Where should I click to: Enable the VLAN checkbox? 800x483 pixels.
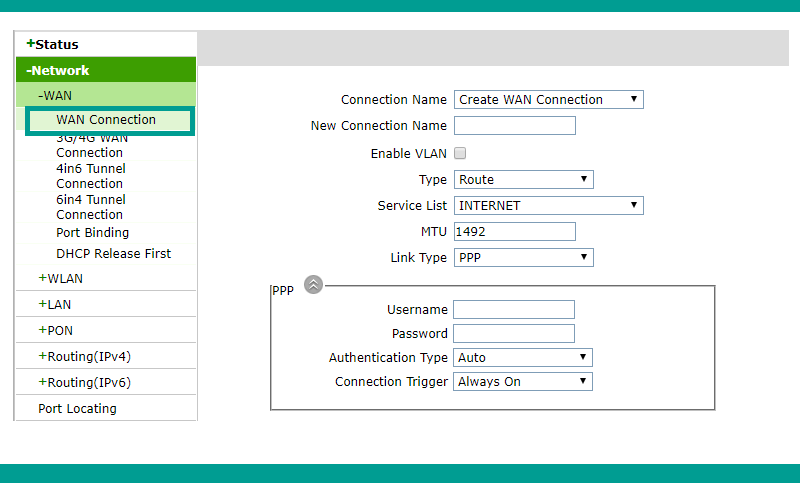[460, 153]
